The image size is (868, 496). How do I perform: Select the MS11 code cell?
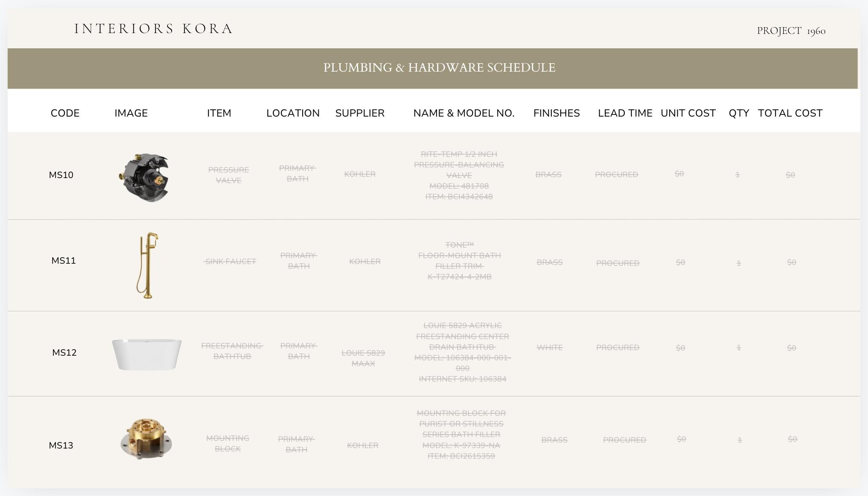click(x=64, y=261)
